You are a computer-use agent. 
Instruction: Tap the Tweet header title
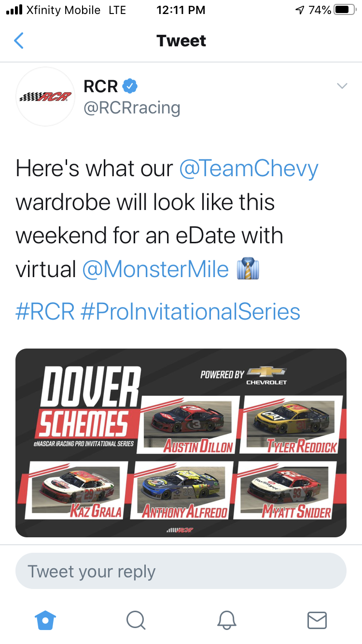[x=181, y=41]
